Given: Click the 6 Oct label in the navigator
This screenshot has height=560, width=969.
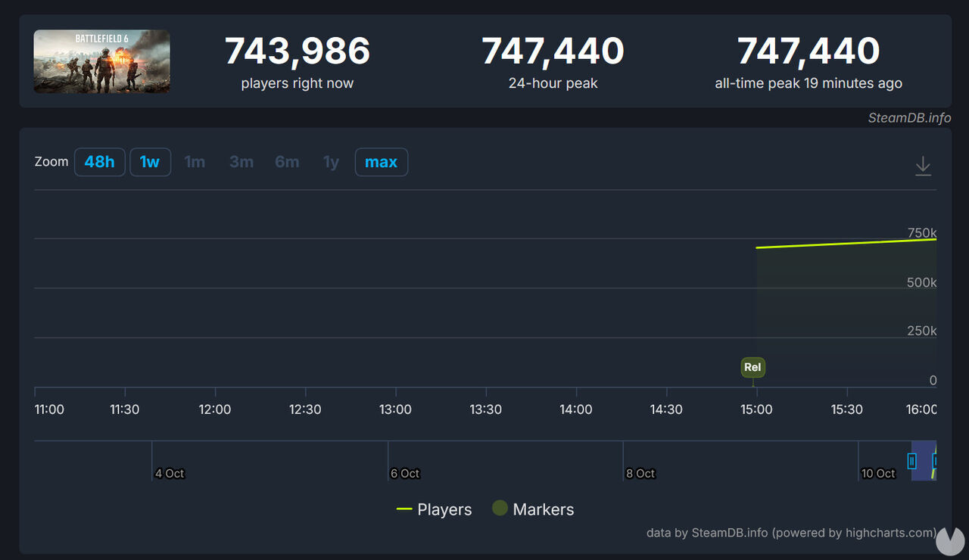Looking at the screenshot, I should tap(405, 474).
